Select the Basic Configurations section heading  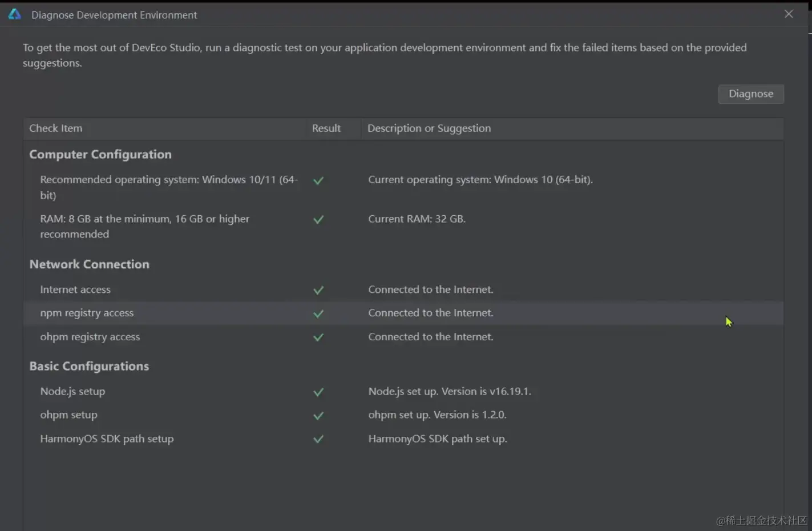coord(89,367)
